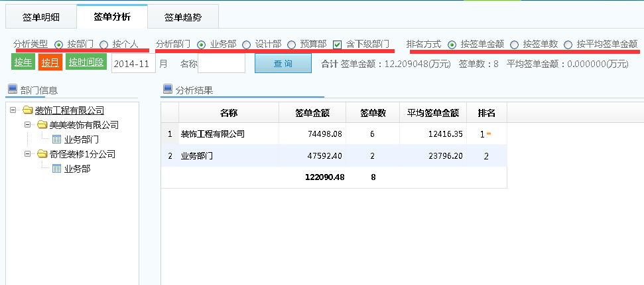Click the green 按年 button
Viewport: 644px width, 285px height.
click(x=23, y=62)
